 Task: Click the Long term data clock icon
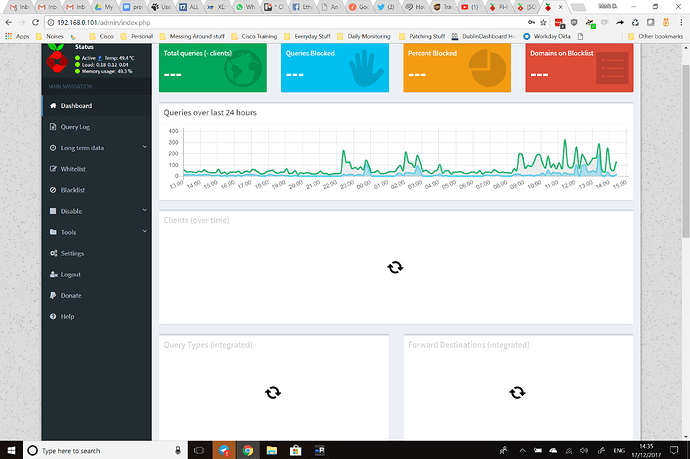click(x=53, y=148)
